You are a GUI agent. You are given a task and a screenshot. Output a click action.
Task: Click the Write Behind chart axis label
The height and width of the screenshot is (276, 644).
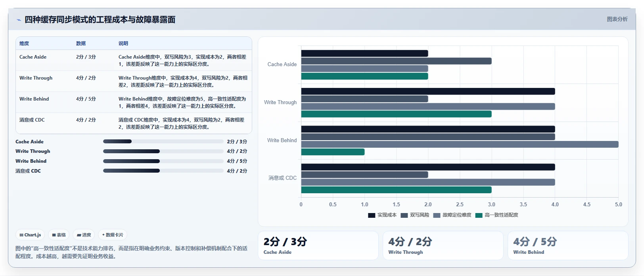282,141
